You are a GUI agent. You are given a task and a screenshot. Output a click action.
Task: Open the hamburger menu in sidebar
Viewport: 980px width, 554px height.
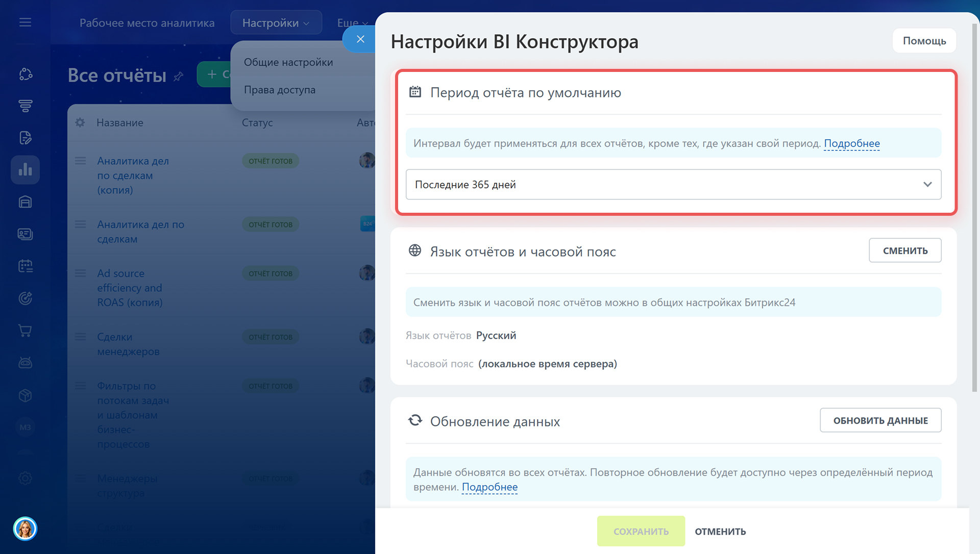point(25,22)
